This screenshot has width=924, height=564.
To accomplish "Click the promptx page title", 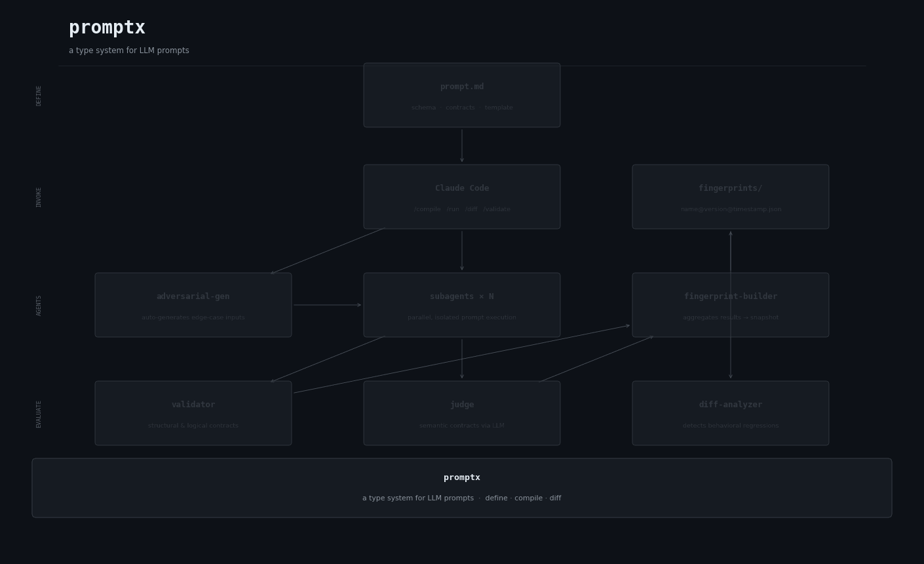I will (107, 28).
